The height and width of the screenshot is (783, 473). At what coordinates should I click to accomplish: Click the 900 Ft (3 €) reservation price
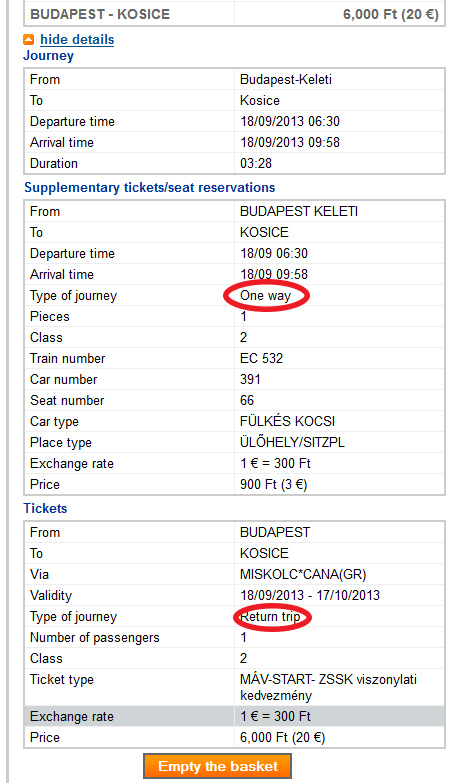pos(274,484)
